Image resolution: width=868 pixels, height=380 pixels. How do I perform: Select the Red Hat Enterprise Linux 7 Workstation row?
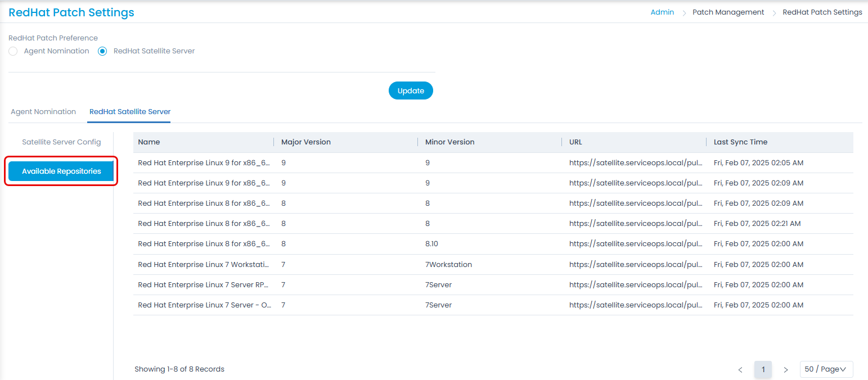[x=204, y=265]
